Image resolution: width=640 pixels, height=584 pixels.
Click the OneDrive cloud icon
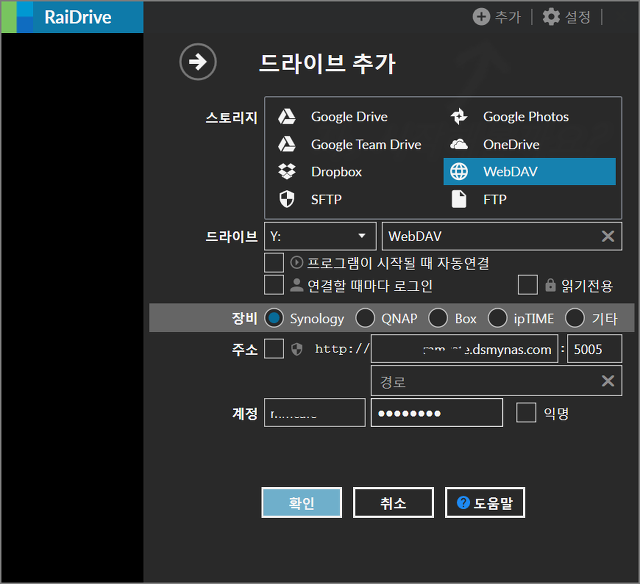pos(459,144)
